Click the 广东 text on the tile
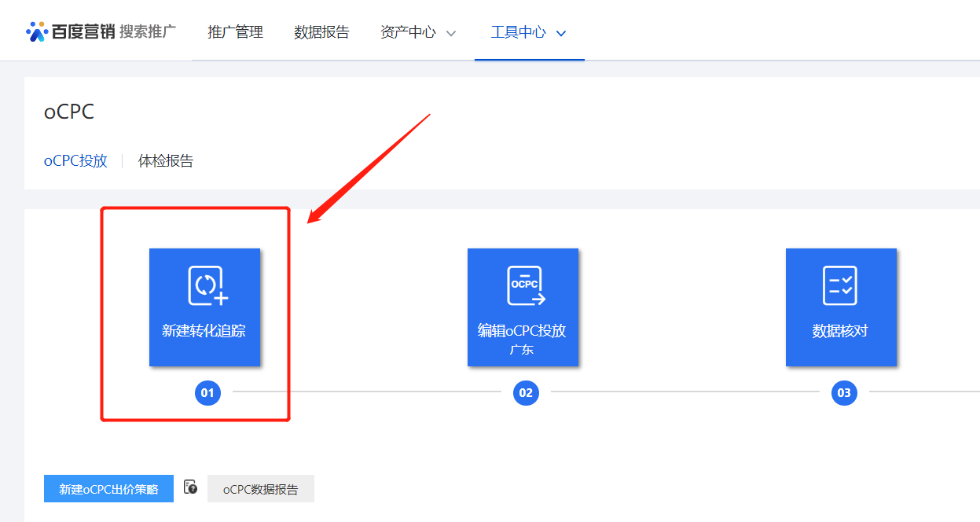 coord(521,350)
